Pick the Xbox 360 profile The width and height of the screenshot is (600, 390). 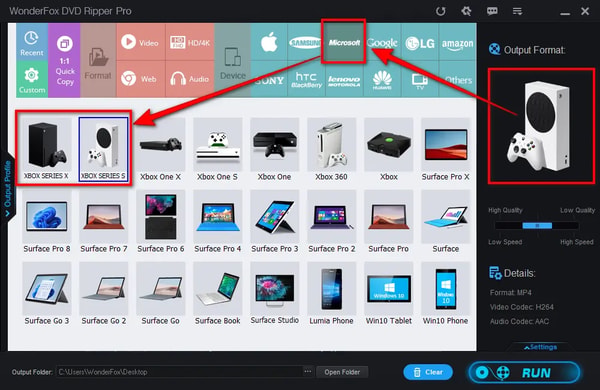coord(331,150)
